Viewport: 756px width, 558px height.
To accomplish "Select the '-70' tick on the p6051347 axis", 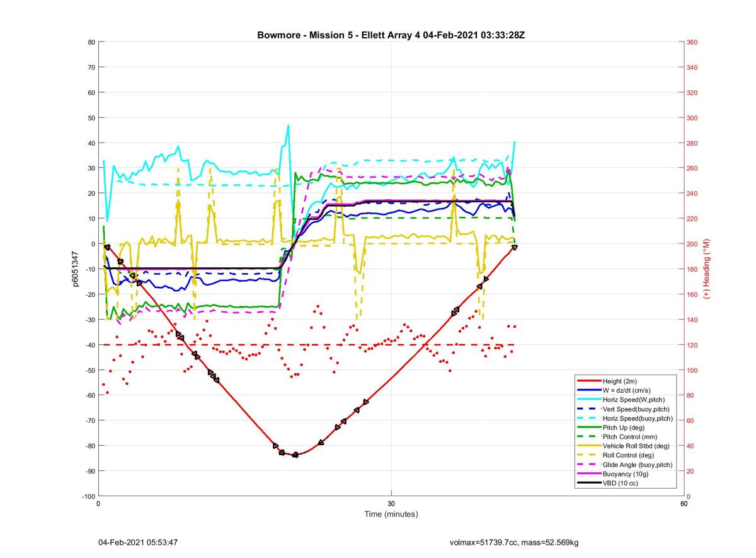I will (89, 421).
